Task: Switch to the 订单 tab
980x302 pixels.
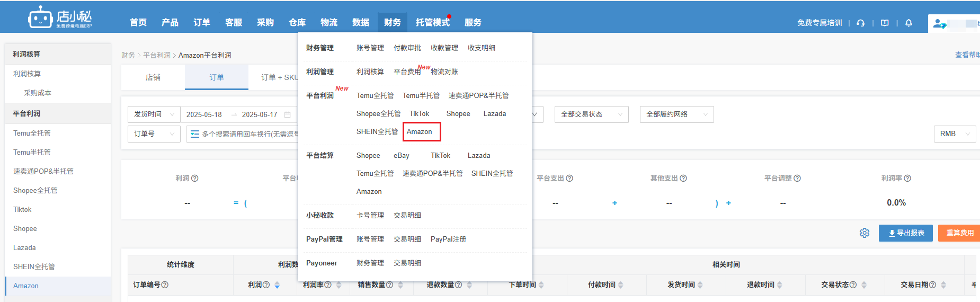Action: [x=217, y=77]
